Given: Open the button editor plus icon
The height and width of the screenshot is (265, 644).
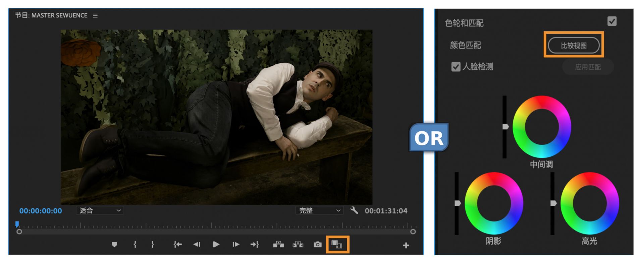Looking at the screenshot, I should [x=406, y=246].
